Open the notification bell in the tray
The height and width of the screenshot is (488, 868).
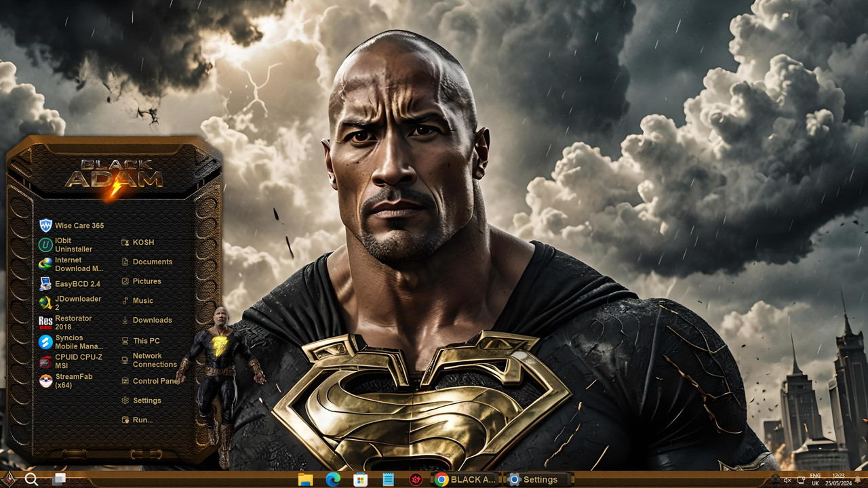point(859,480)
